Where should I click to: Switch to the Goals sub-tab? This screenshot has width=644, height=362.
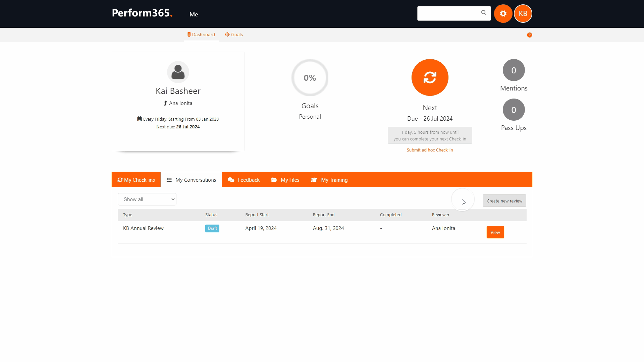[x=234, y=35]
